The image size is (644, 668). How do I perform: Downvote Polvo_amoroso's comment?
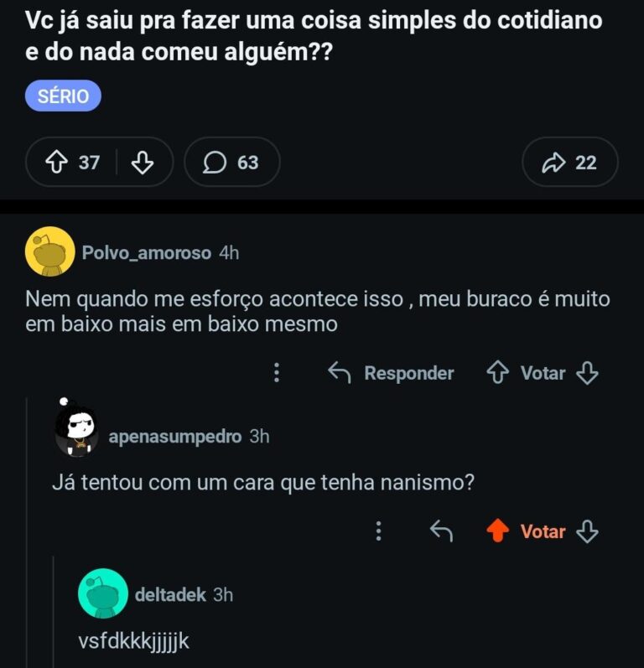[588, 373]
